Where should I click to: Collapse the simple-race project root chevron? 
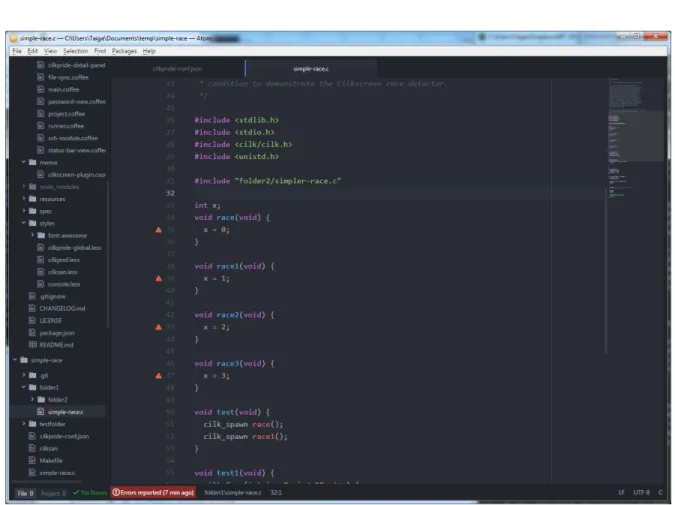(x=15, y=360)
